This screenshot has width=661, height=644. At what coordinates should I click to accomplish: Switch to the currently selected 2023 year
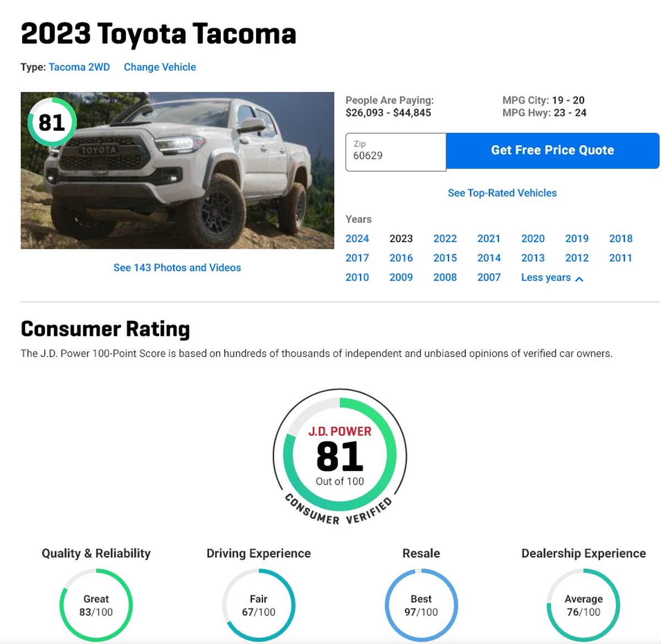pos(401,238)
